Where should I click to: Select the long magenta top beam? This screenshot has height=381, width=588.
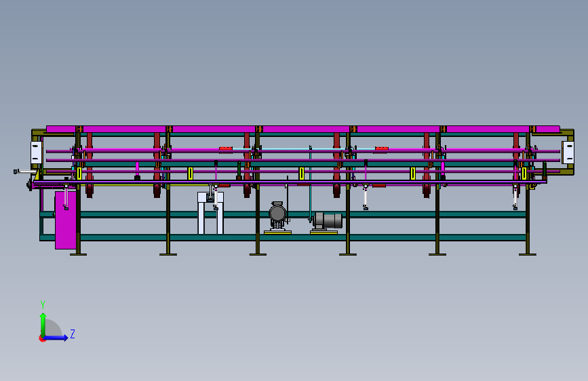pyautogui.click(x=303, y=129)
